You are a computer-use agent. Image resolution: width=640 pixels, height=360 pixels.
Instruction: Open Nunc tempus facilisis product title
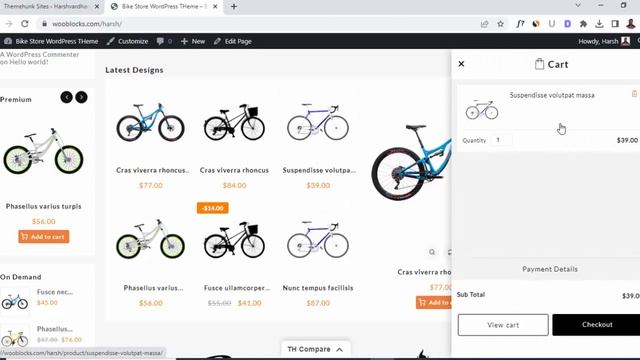pyautogui.click(x=318, y=288)
